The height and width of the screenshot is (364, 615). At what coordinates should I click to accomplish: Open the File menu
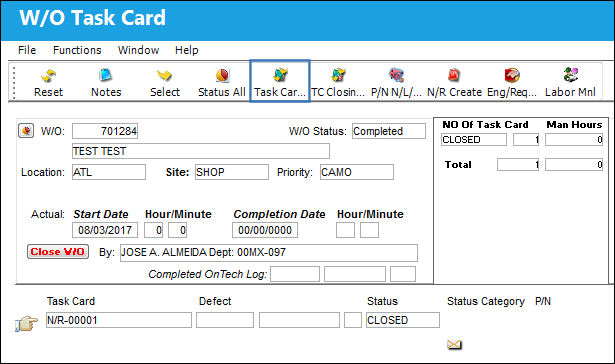27,50
